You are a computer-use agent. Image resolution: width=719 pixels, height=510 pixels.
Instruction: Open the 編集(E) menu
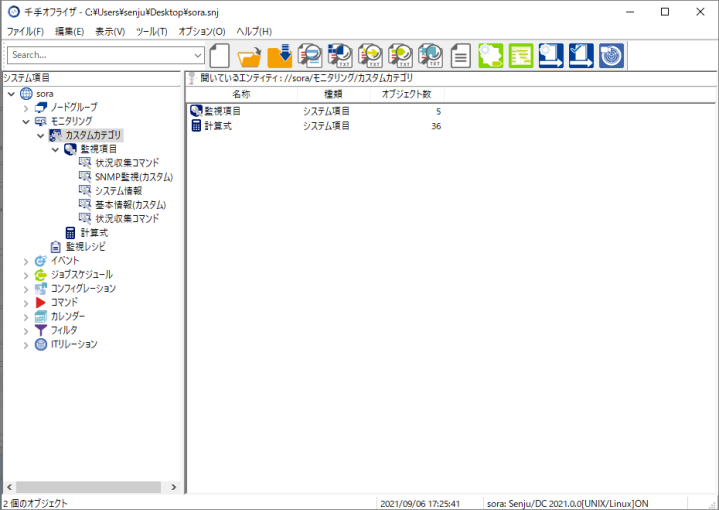click(70, 32)
